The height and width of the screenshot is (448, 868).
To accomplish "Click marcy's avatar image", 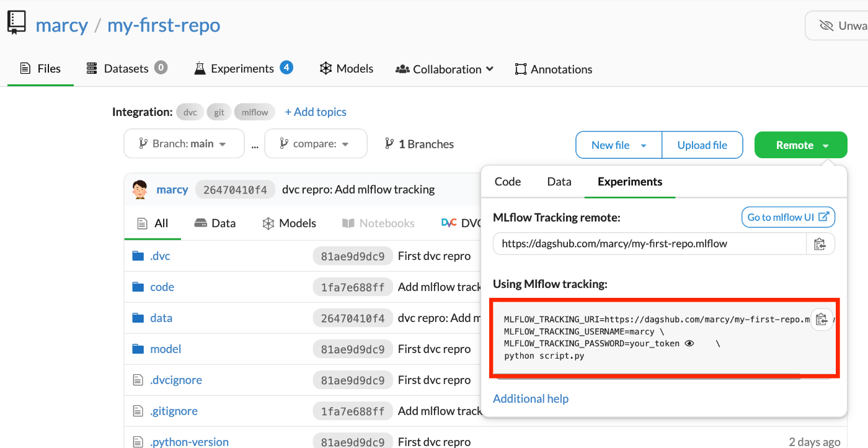I will [140, 189].
